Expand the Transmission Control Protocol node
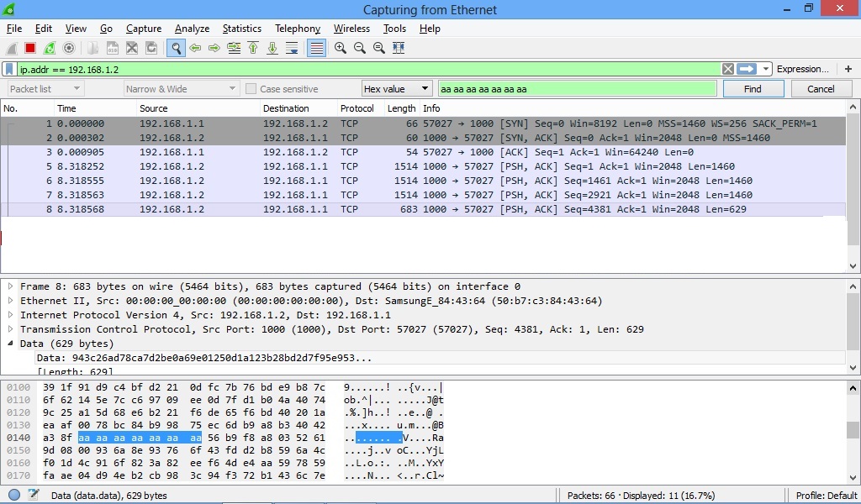The height and width of the screenshot is (504, 861). pos(10,329)
